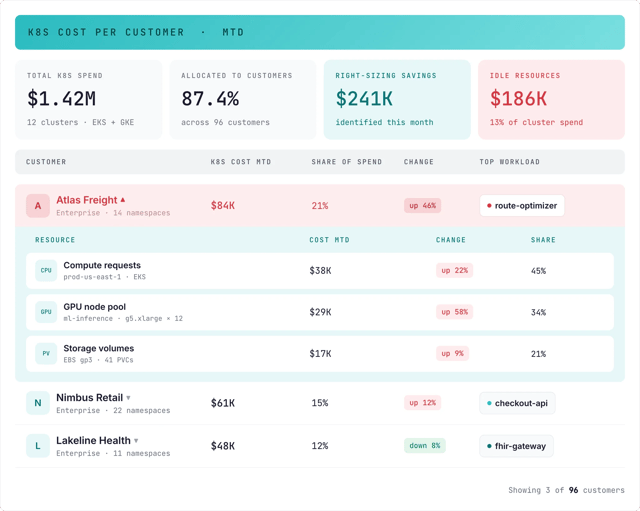640x511 pixels.
Task: Open the route-optimizer workload chip
Action: 522,206
